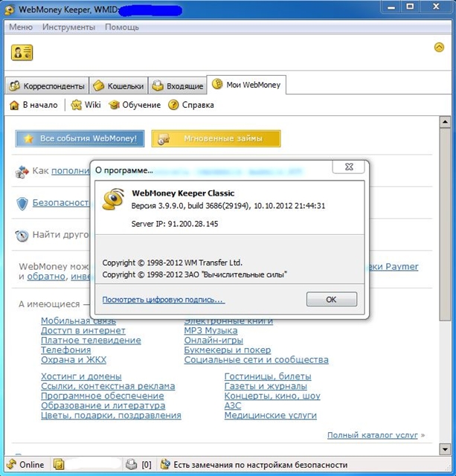Open the обратно link
The height and width of the screenshot is (476, 456).
pos(46,277)
